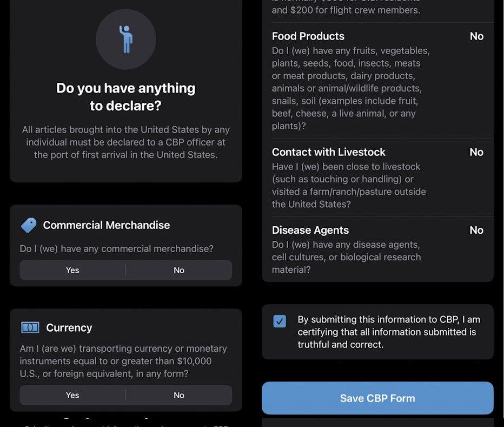Select No for commercial merchandise
504x427 pixels.
coord(178,270)
